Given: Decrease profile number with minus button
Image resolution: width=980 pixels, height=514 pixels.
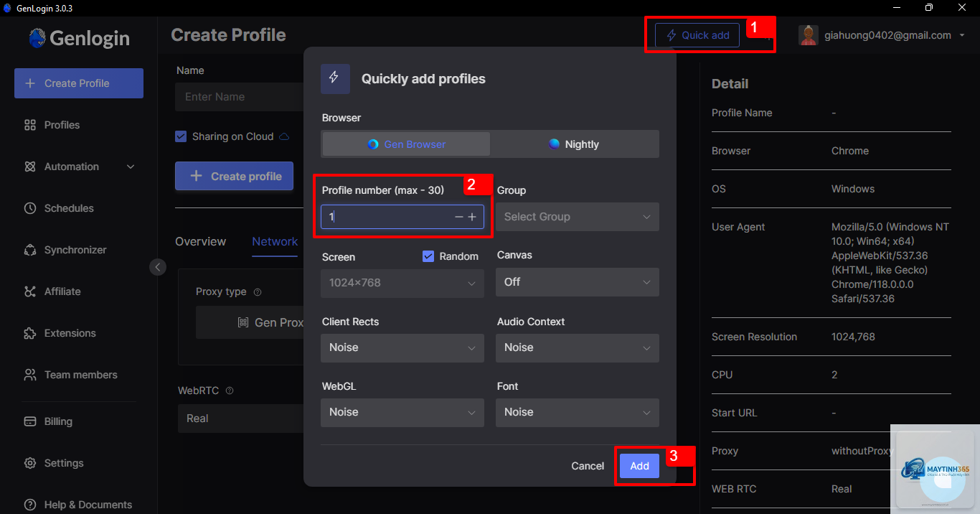Looking at the screenshot, I should pos(459,217).
